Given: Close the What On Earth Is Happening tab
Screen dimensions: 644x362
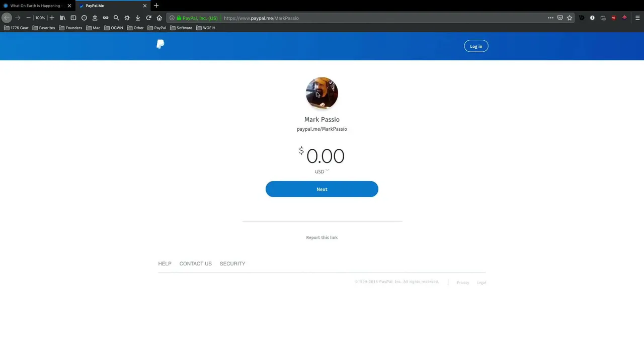Looking at the screenshot, I should (69, 6).
